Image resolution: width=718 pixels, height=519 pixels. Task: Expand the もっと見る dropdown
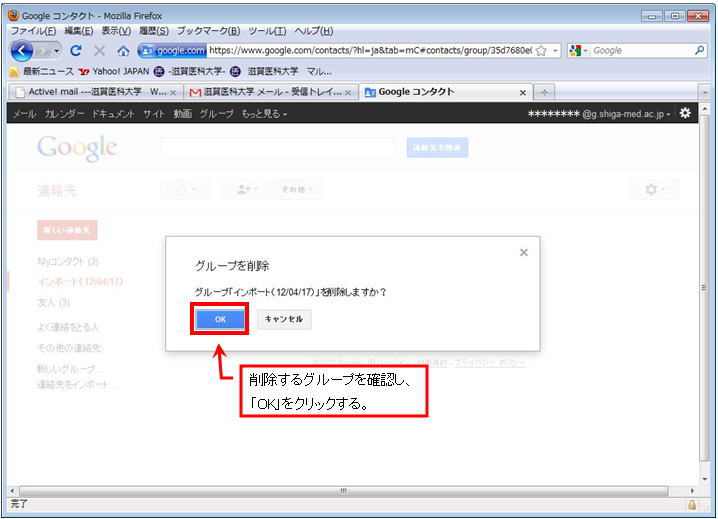click(264, 114)
